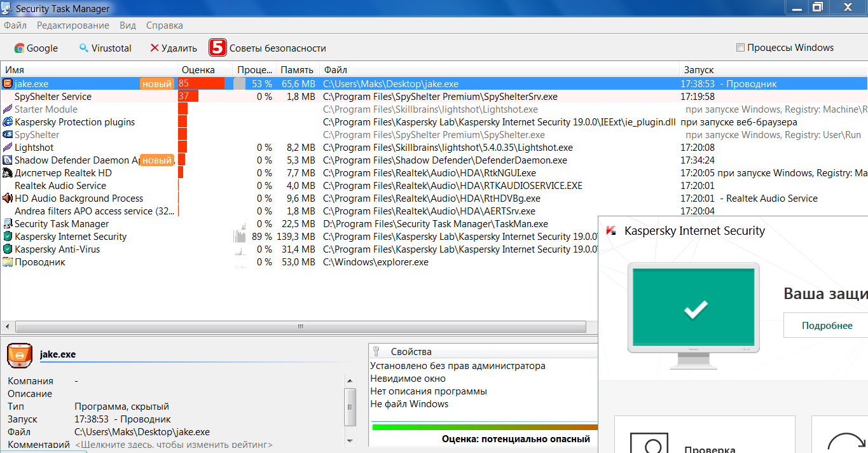
Task: Open the Файл menu
Action: (x=15, y=25)
